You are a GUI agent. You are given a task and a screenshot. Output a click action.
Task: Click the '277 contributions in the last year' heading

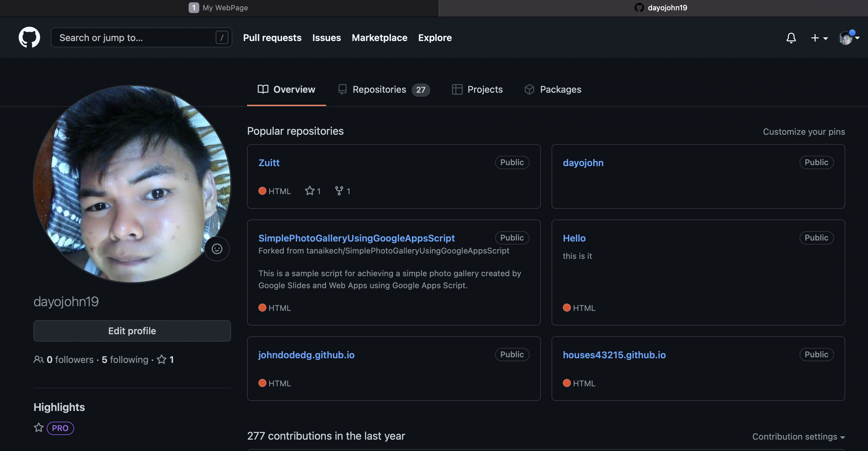click(326, 436)
